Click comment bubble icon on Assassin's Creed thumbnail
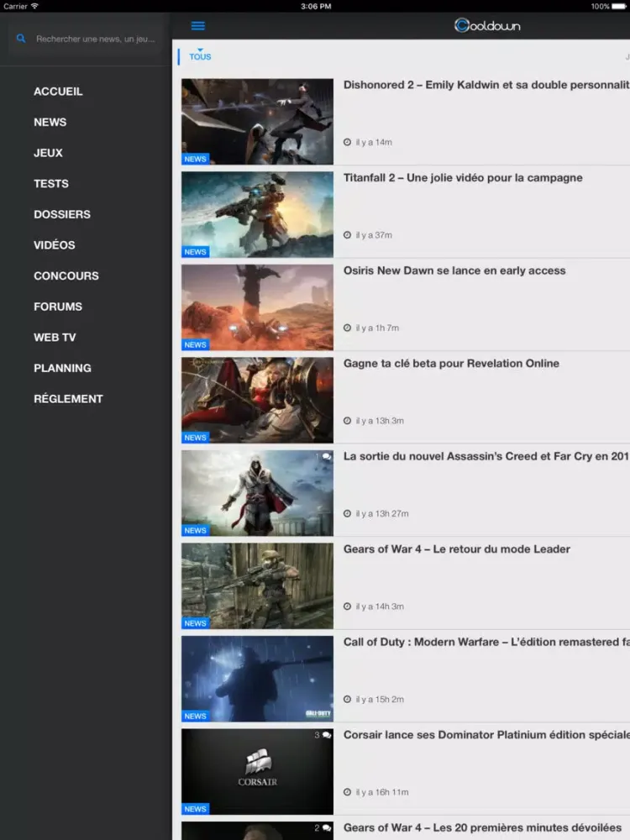Screen dimensions: 630x840 coord(327,457)
